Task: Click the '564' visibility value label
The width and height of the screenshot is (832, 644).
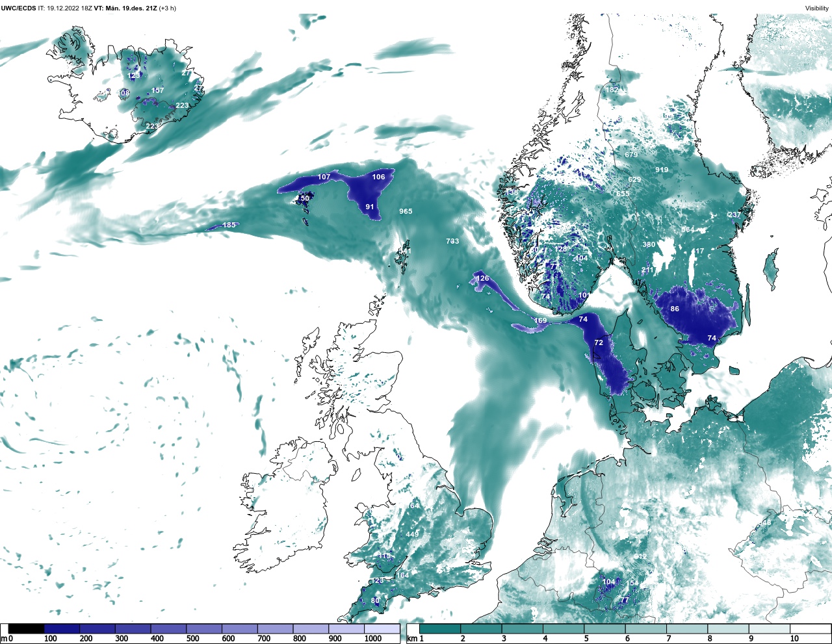Action: point(688,229)
